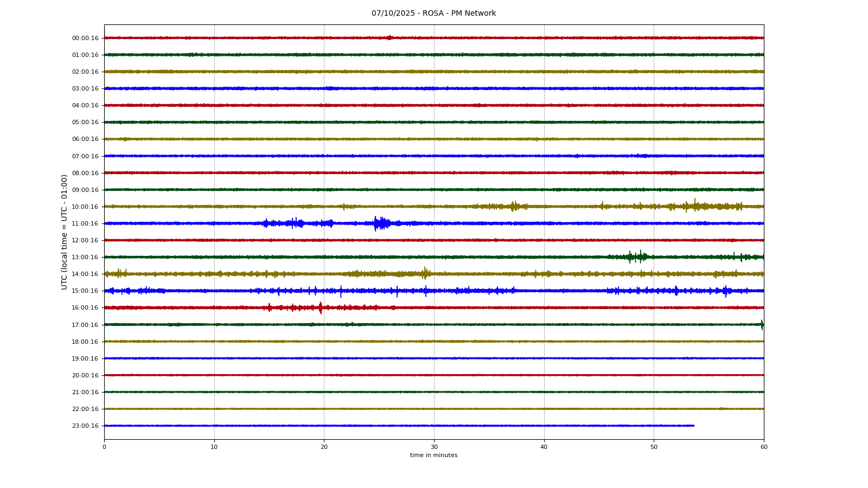868x488 pixels.
Task: Click the 50 minute x-axis tick label
Action: click(x=654, y=447)
